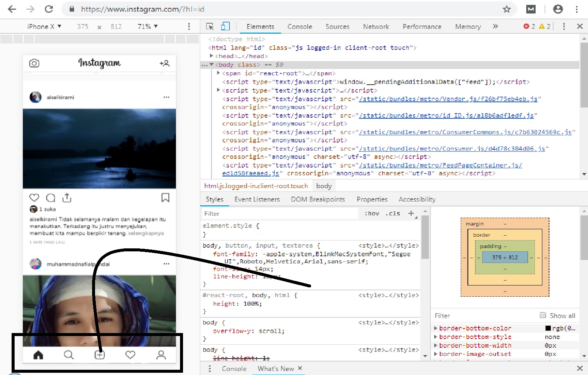
Task: Close the DevTools panel
Action: tap(580, 26)
